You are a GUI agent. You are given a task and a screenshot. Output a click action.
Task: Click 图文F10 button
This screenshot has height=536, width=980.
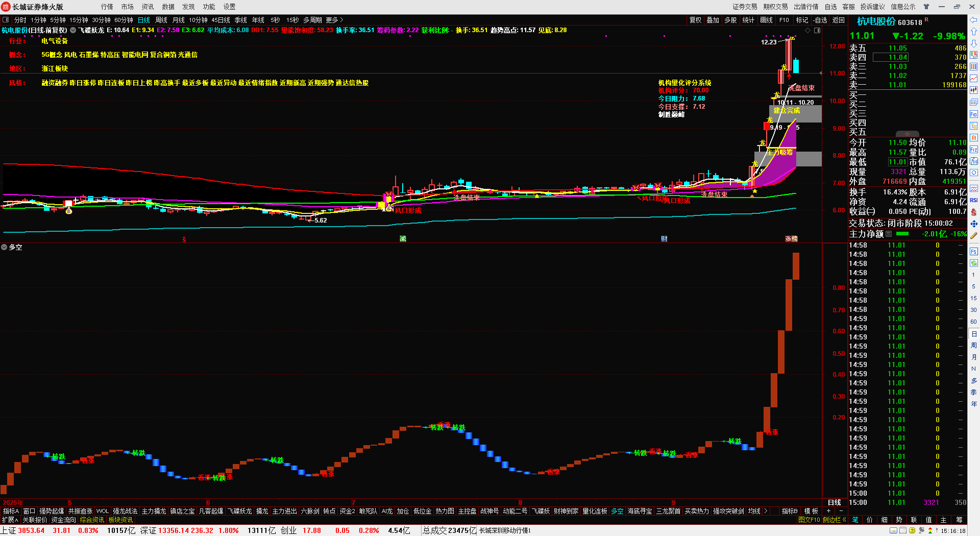[809, 520]
